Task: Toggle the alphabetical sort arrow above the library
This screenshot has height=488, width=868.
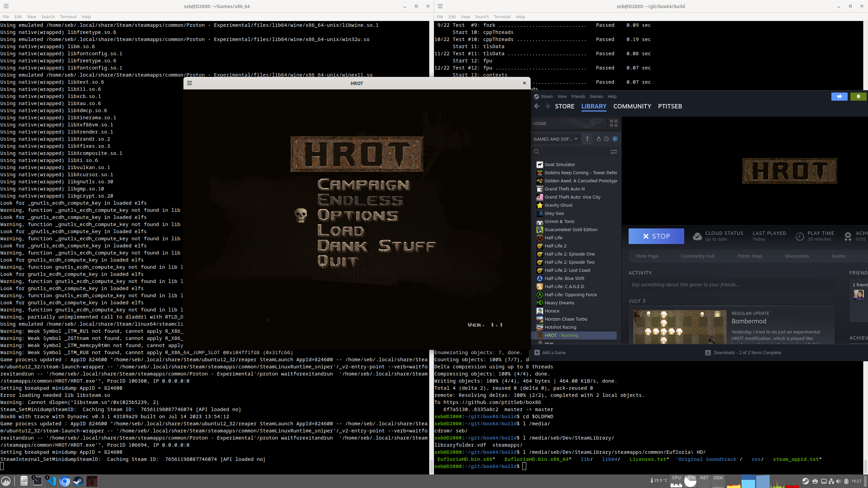Action: (587, 139)
